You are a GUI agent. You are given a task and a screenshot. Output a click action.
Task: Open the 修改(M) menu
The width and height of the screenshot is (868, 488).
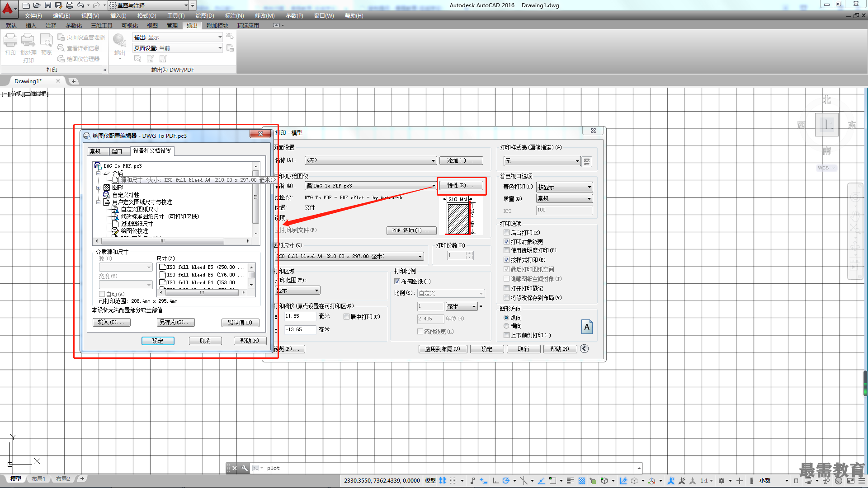coord(264,16)
